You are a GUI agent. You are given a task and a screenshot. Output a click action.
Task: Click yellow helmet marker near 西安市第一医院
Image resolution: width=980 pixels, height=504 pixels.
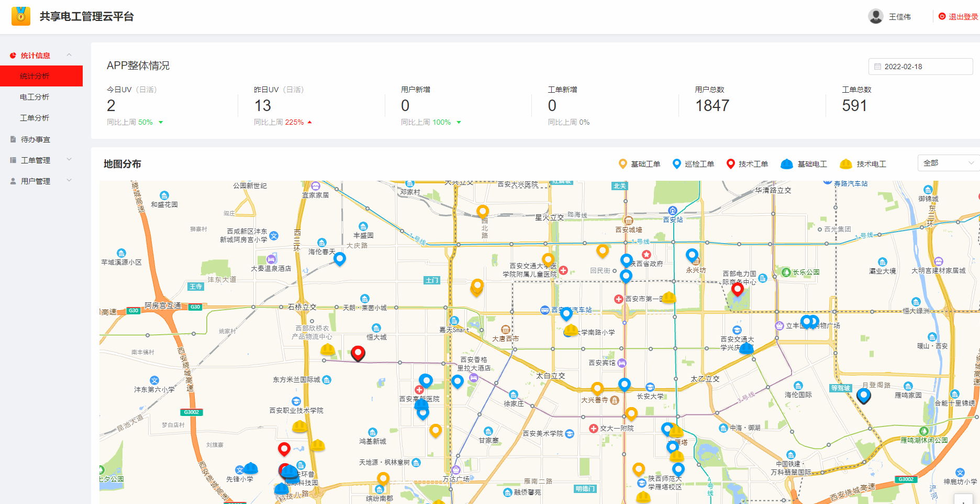tap(669, 298)
